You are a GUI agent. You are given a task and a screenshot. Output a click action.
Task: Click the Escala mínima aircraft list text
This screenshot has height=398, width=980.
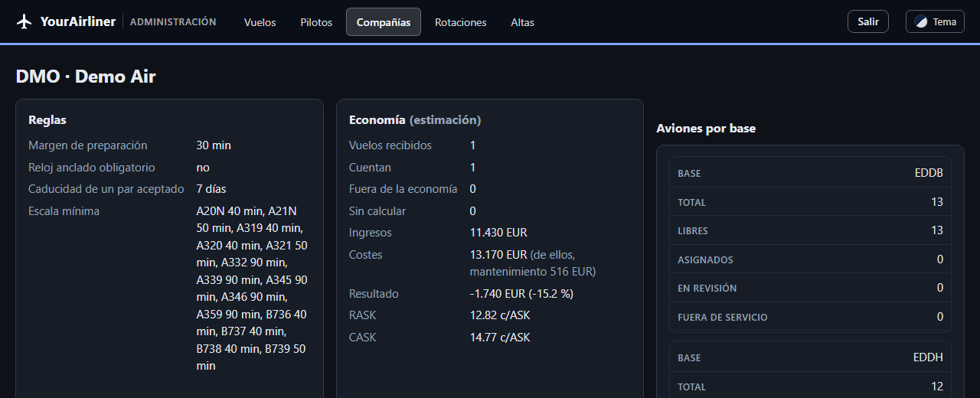click(252, 289)
